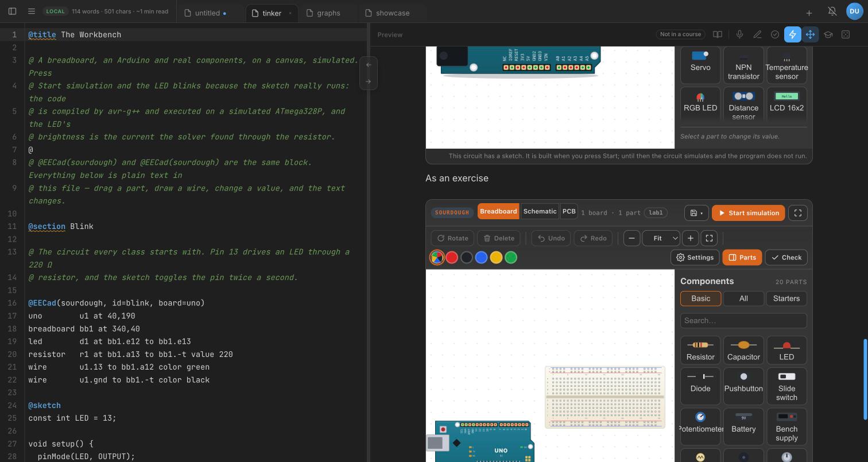This screenshot has height=462, width=868.
Task: Switch to the untitled tab
Action: point(207,13)
